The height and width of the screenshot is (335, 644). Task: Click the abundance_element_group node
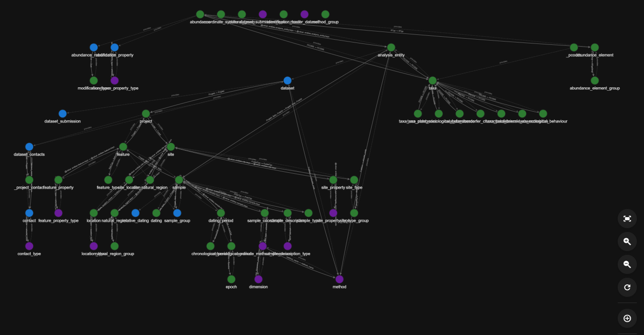tap(594, 81)
